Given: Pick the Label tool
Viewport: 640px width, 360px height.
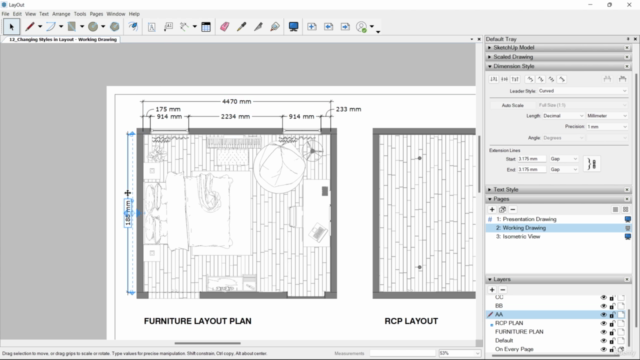Looking at the screenshot, I should [168, 27].
